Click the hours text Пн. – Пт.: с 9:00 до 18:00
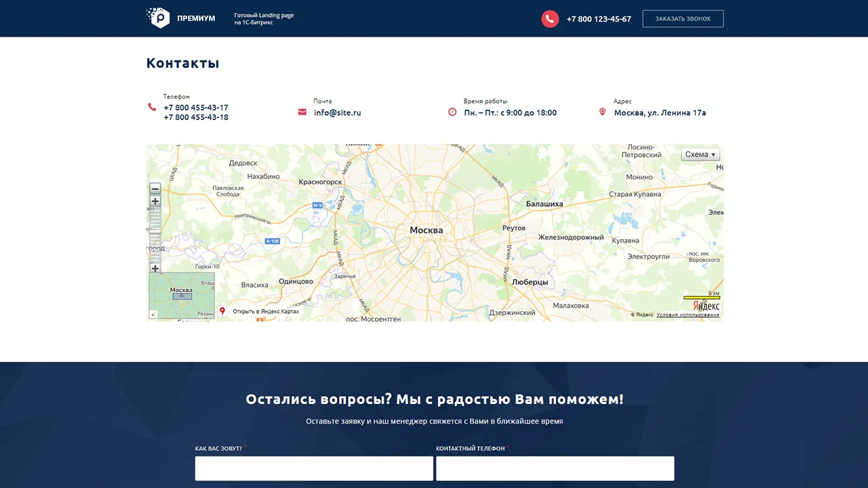The image size is (868, 488). [510, 113]
